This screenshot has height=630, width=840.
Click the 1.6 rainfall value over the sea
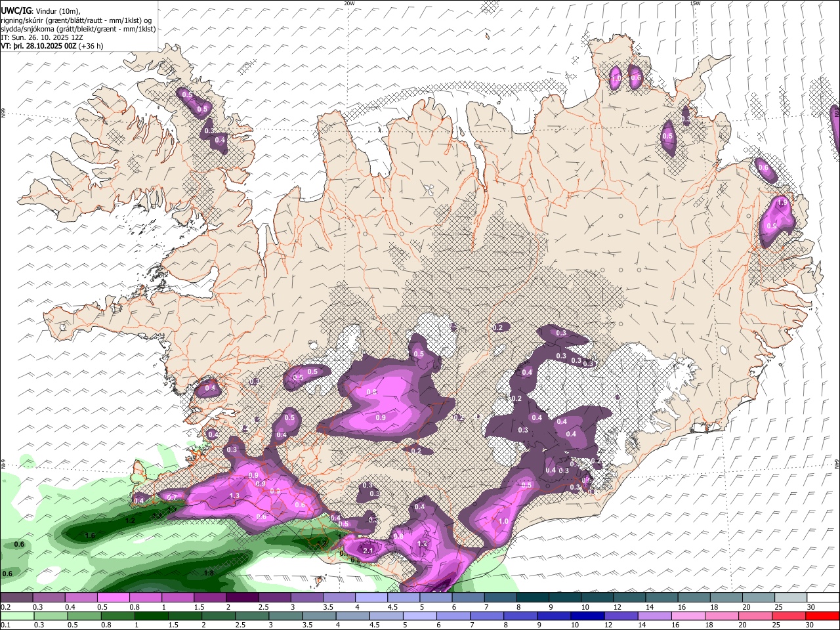[x=90, y=535]
